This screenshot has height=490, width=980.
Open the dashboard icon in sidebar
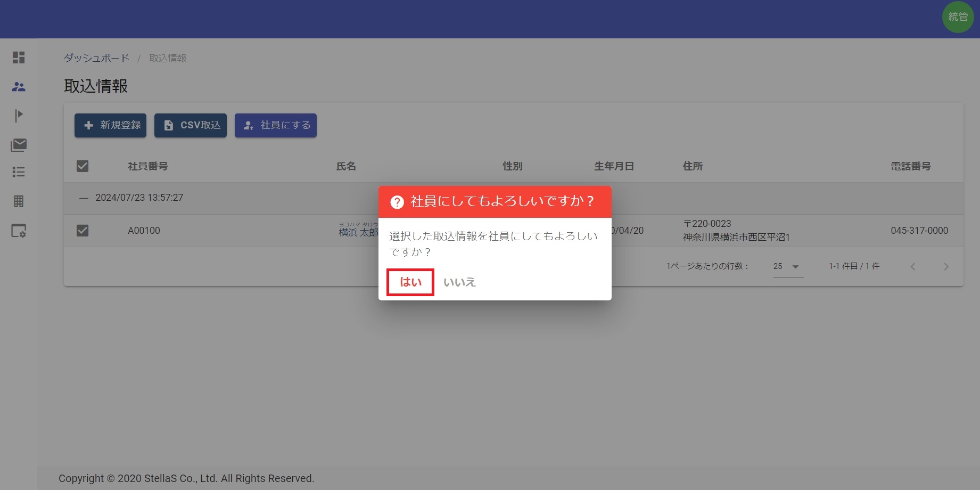[19, 58]
